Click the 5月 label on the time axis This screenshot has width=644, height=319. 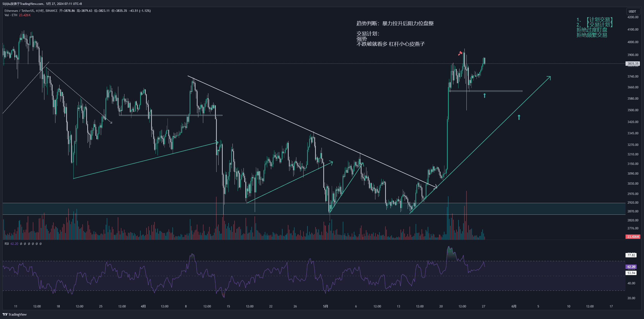(325, 306)
